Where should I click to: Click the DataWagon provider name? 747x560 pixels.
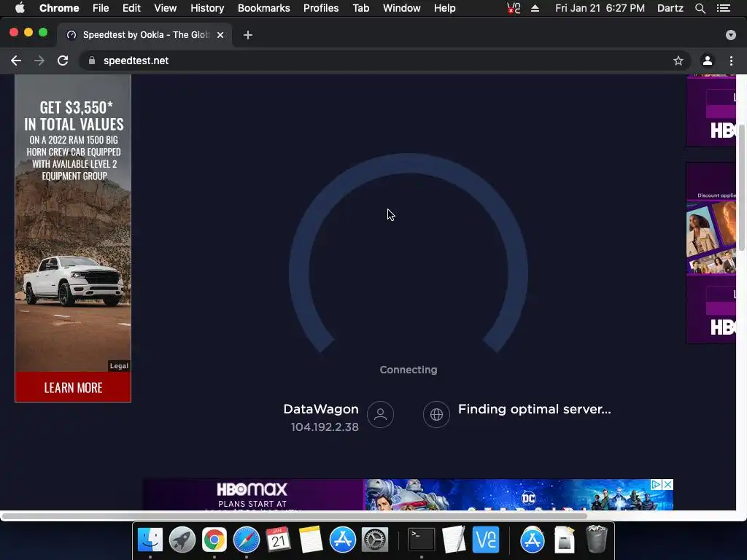(321, 409)
